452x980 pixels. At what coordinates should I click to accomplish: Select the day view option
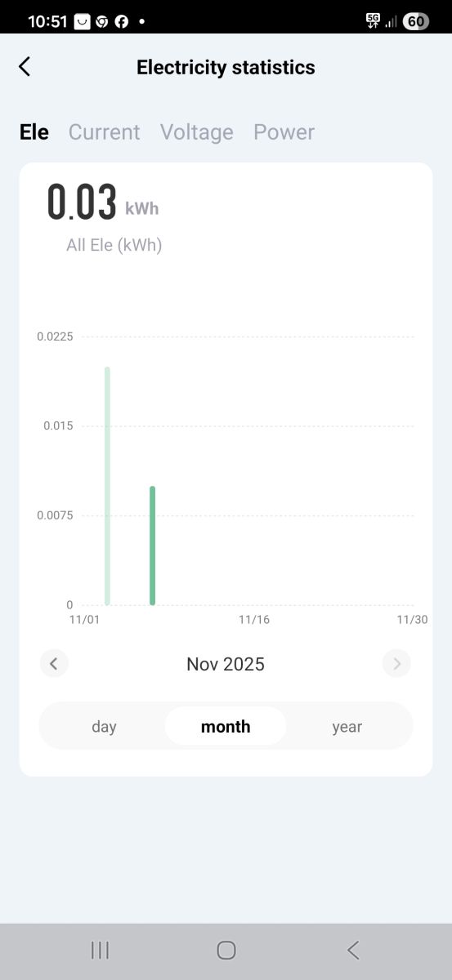(104, 727)
